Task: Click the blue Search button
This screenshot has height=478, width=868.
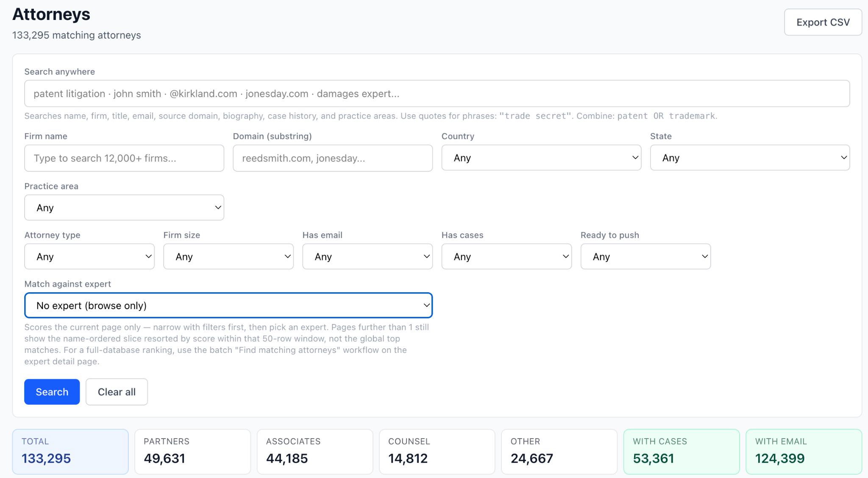Action: tap(52, 392)
